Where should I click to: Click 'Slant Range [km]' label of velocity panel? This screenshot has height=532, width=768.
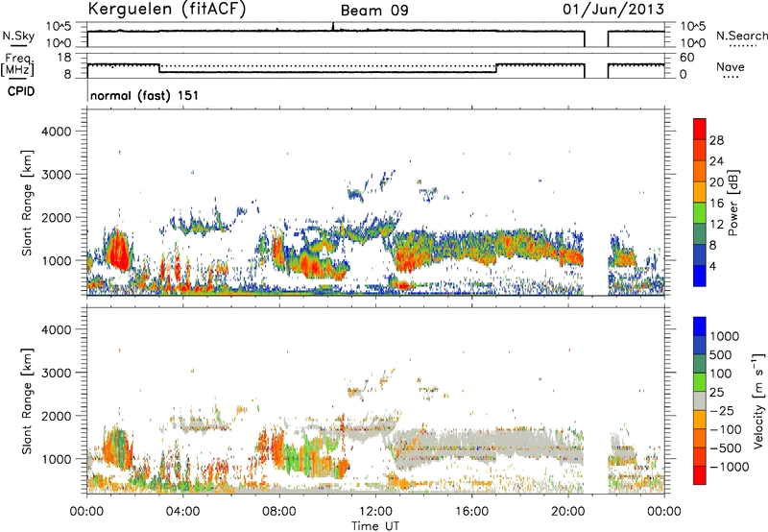click(27, 400)
